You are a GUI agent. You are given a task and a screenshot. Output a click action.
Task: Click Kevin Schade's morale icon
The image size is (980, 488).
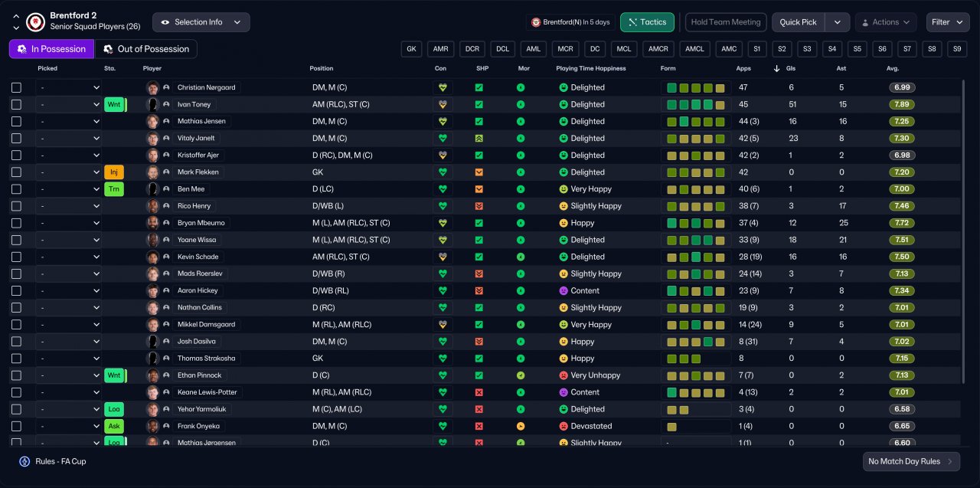521,257
